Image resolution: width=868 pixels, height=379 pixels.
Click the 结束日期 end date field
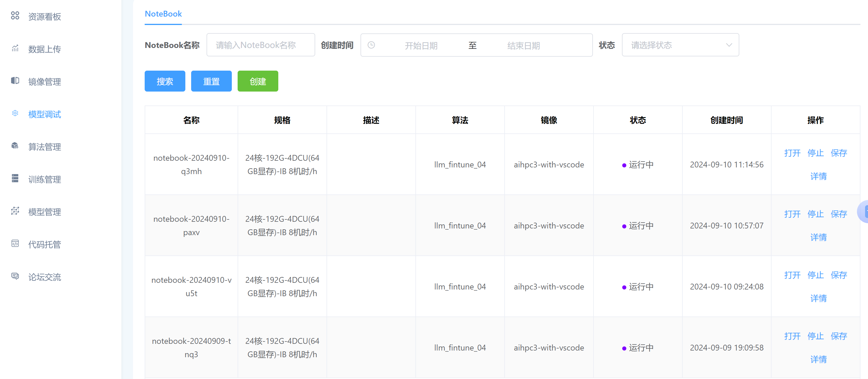pos(523,46)
